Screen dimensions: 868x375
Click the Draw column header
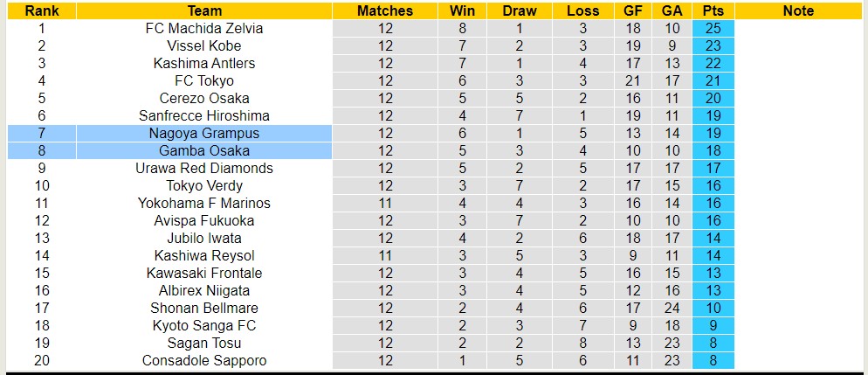coord(520,10)
